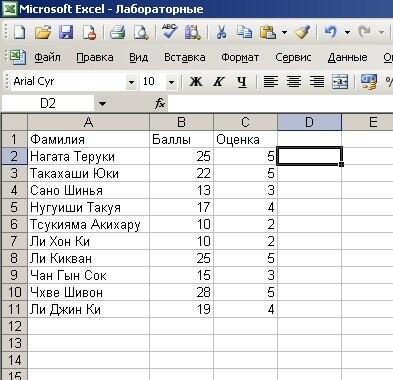The width and height of the screenshot is (393, 380).
Task: Select cell Нагата Теруки
Action: (x=88, y=156)
